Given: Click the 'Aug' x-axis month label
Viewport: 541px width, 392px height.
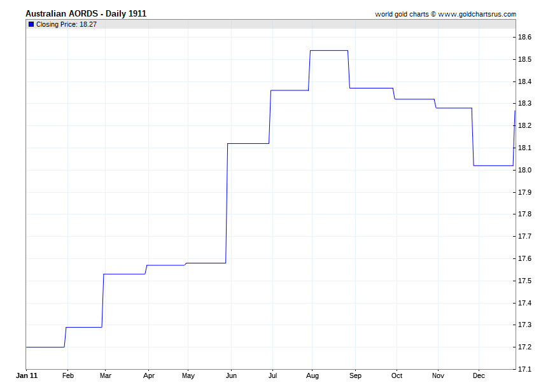Looking at the screenshot, I should pos(312,376).
